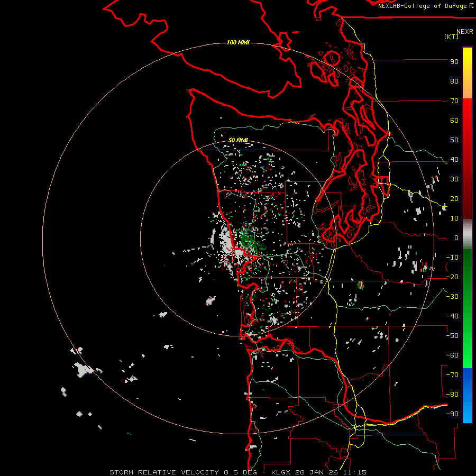476x476 pixels.
Task: Pick the gray zero band of color bar
Action: tap(467, 234)
